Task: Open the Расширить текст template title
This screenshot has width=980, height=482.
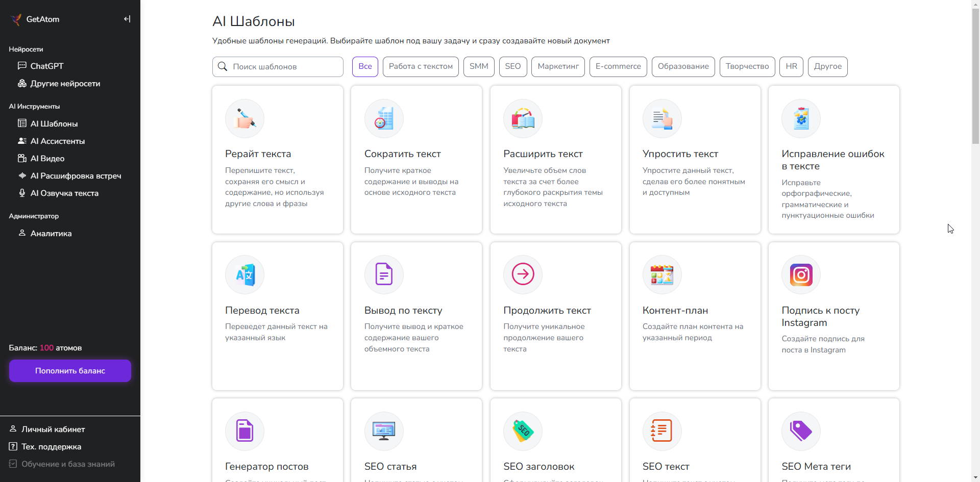Action: coord(543,154)
